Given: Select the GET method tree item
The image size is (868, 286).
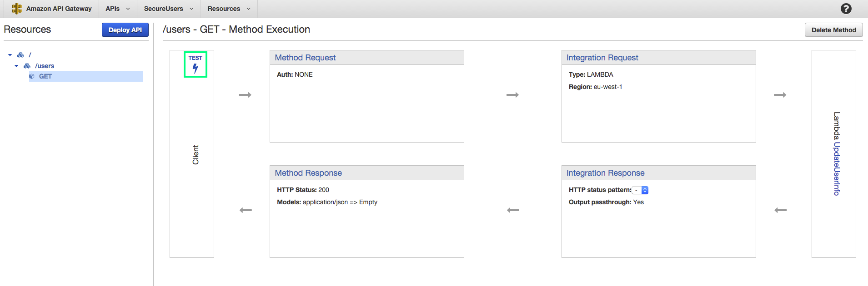Looking at the screenshot, I should (x=45, y=76).
